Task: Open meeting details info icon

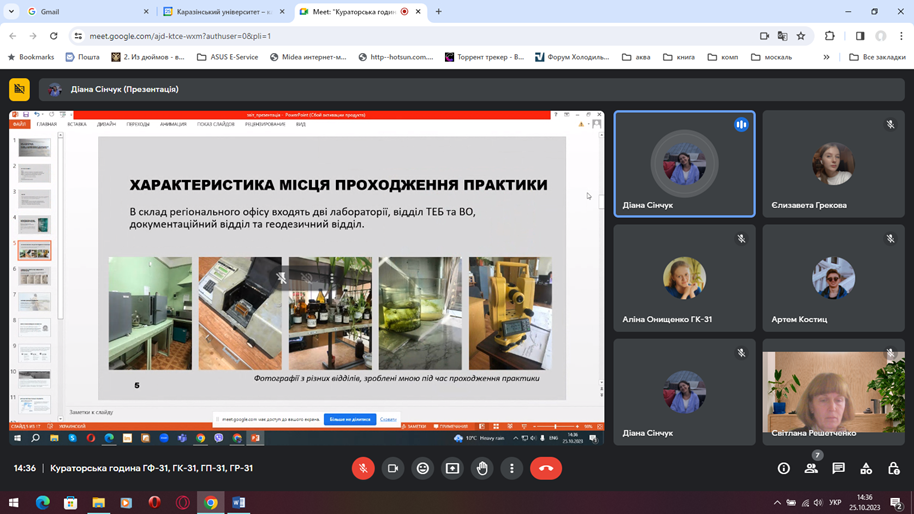Action: pos(784,468)
